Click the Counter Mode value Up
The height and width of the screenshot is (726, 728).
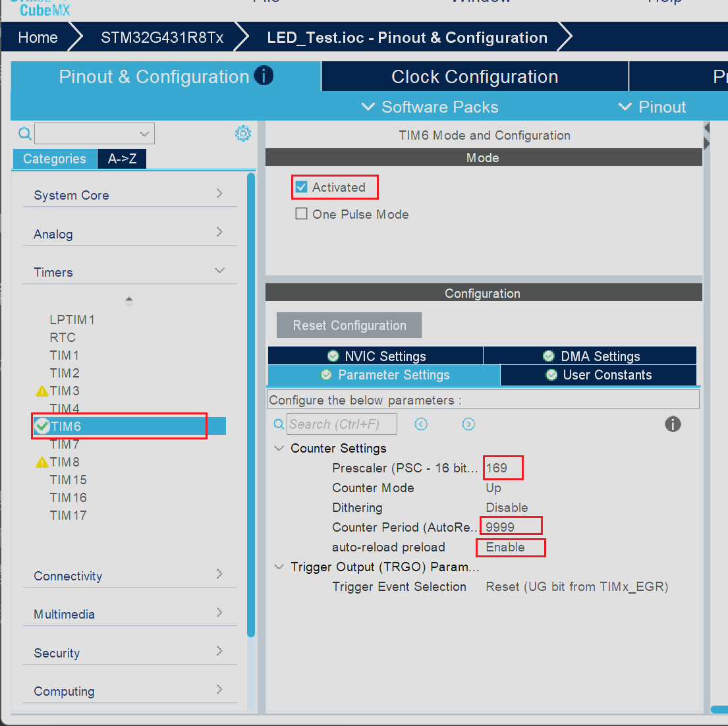point(493,488)
